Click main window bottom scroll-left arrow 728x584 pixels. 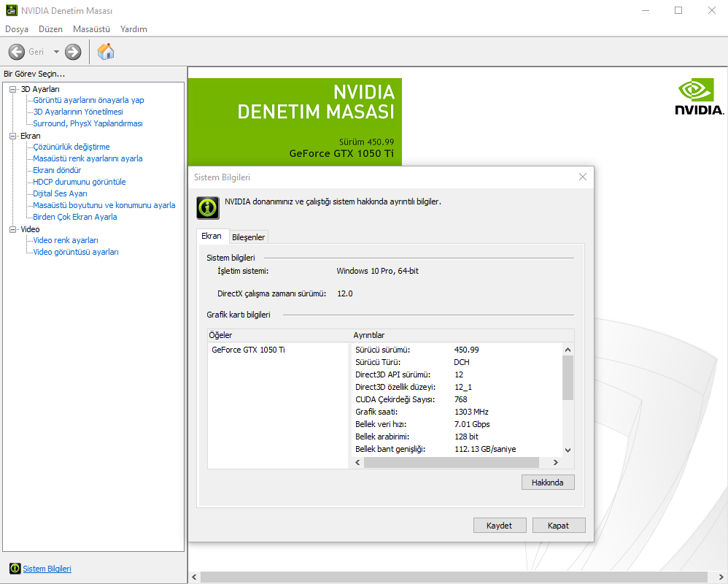click(x=195, y=577)
